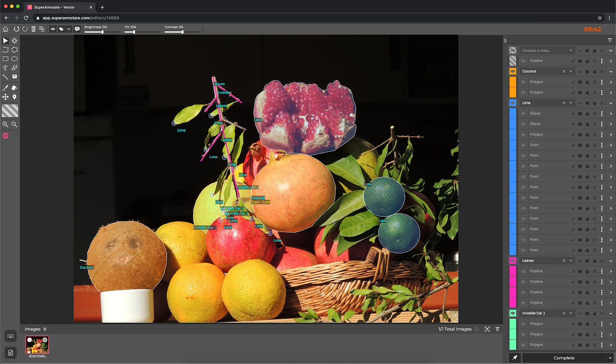This screenshot has width=616, height=364.
Task: Remove the 'Invisible Car :)' class with its X
Action: (565, 313)
